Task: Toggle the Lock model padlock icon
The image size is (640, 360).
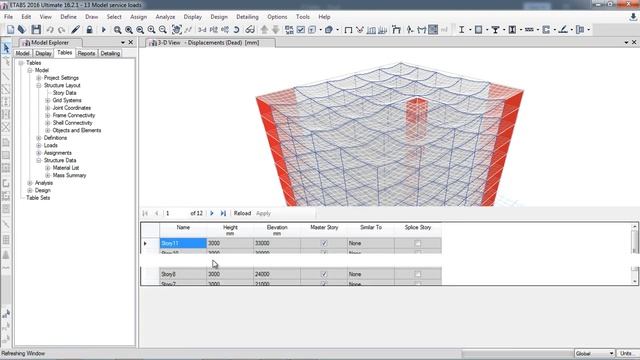Action: pyautogui.click(x=89, y=29)
